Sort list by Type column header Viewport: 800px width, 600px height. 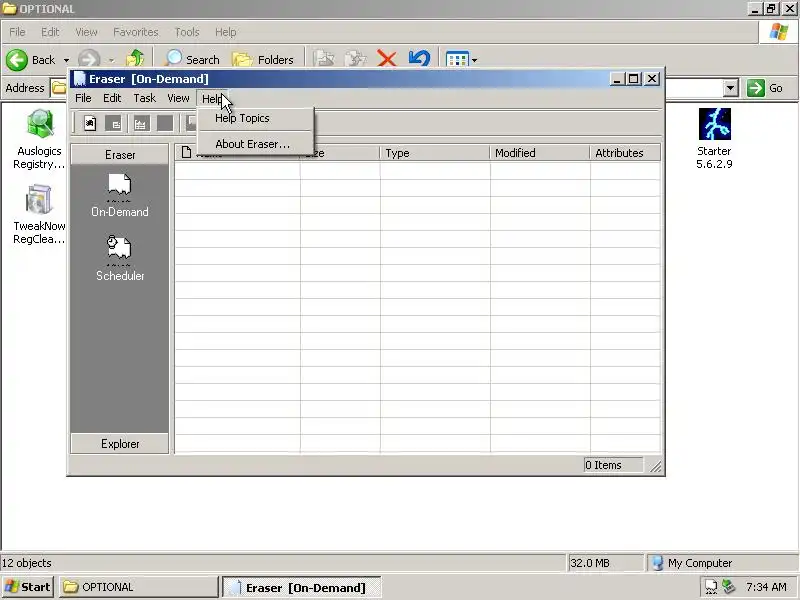click(x=435, y=153)
